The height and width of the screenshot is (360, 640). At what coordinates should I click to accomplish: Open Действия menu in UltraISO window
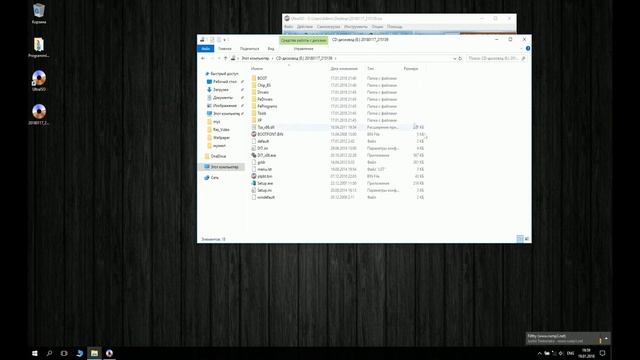pos(304,27)
